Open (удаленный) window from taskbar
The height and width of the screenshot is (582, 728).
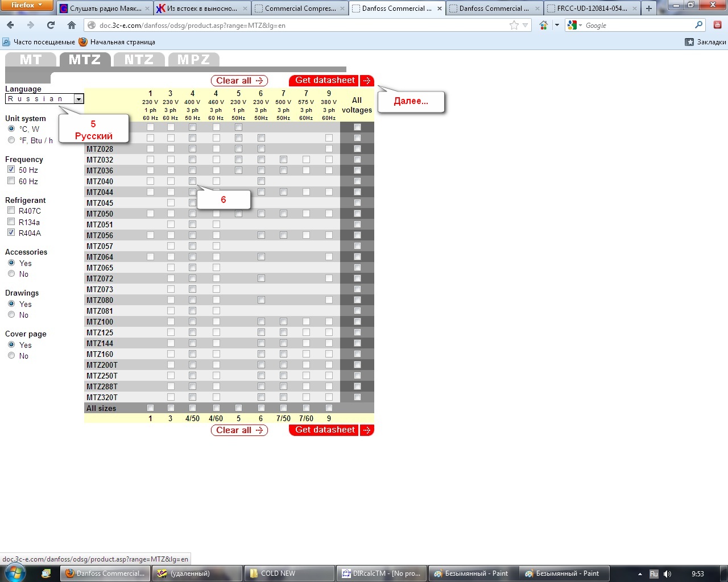(x=198, y=573)
